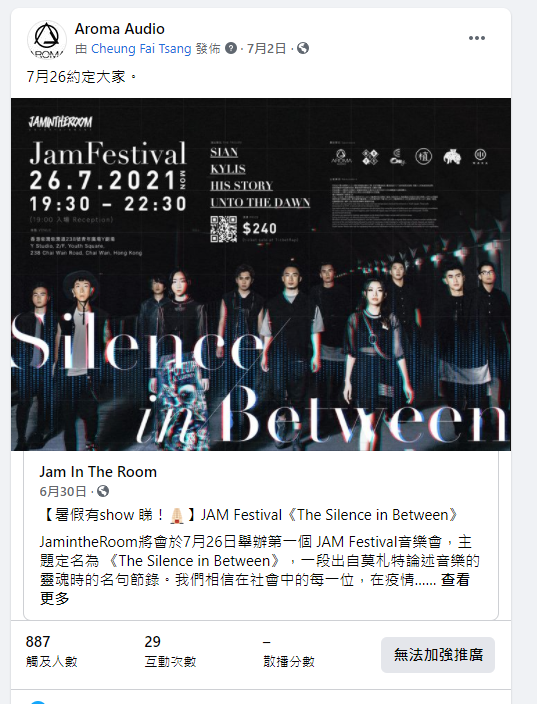Image resolution: width=537 pixels, height=704 pixels.
Task: Click the 7月2日 post date
Action: click(x=266, y=48)
